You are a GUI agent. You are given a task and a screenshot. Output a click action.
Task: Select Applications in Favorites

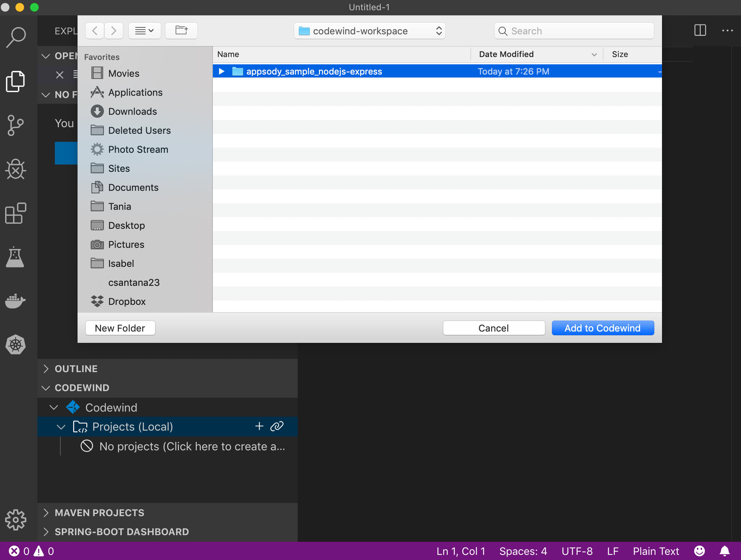(x=135, y=92)
